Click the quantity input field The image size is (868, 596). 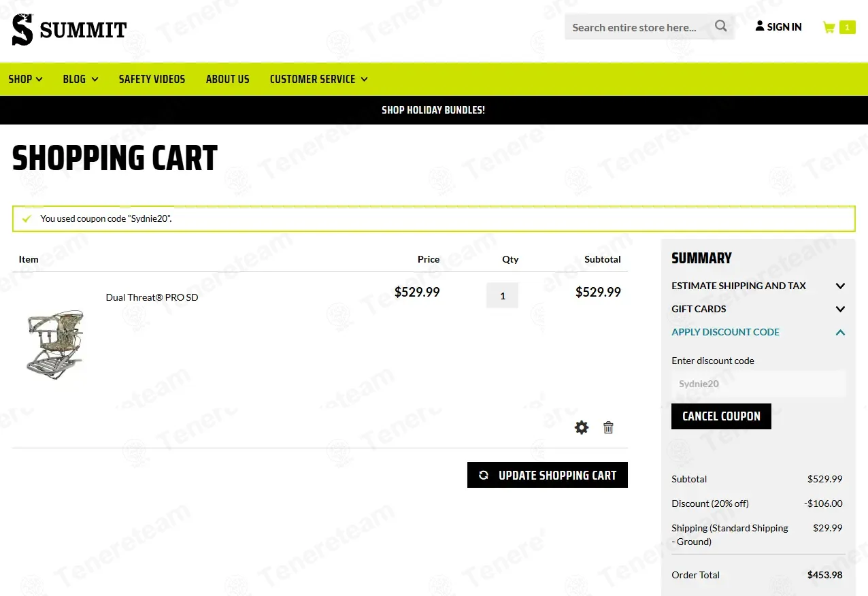[502, 295]
